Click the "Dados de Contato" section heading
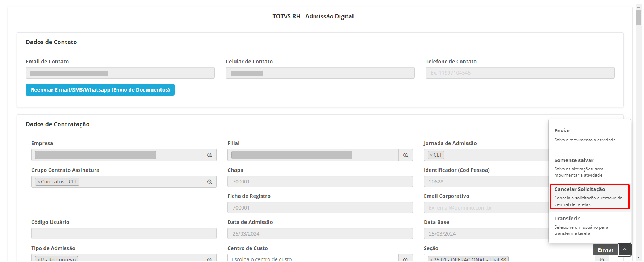The image size is (644, 262). click(x=51, y=42)
